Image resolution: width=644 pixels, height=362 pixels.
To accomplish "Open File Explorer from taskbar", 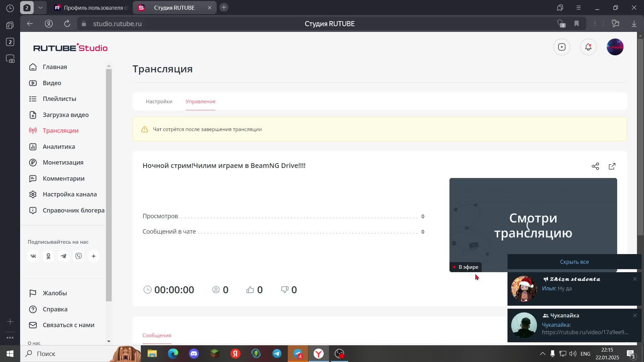I will point(152,354).
